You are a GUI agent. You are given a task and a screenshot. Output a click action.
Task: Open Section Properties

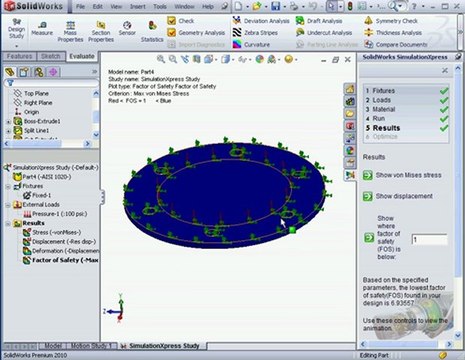click(x=101, y=32)
